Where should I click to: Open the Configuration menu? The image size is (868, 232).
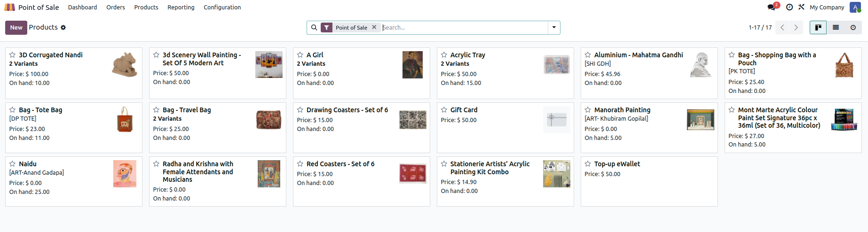pos(222,7)
